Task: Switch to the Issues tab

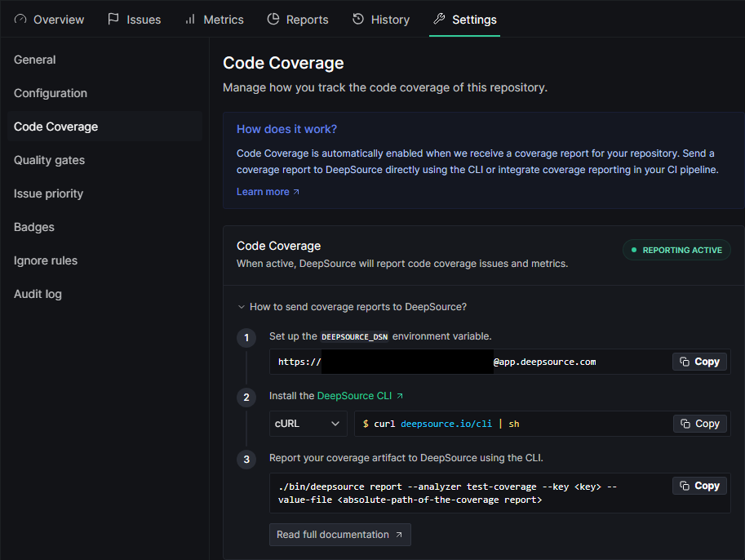Action: click(135, 20)
